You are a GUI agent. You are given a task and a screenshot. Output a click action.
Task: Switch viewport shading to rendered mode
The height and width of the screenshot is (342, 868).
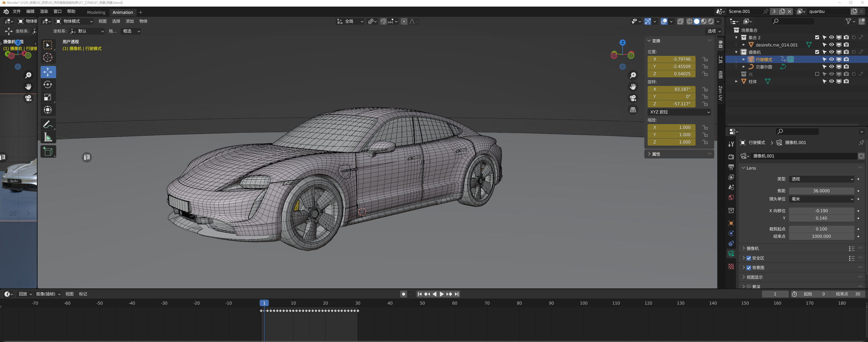tap(711, 21)
